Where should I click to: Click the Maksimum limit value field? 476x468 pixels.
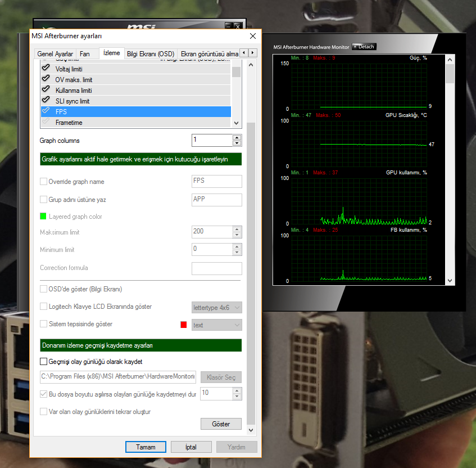[x=212, y=232]
